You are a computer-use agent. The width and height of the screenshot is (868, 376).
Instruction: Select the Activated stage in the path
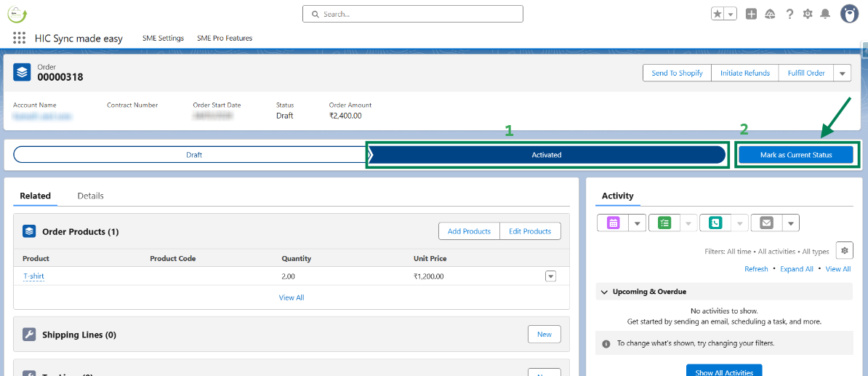pos(547,155)
